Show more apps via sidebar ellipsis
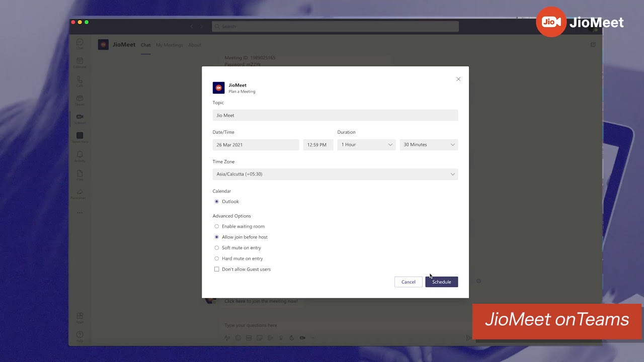The image size is (644, 362). pyautogui.click(x=79, y=213)
